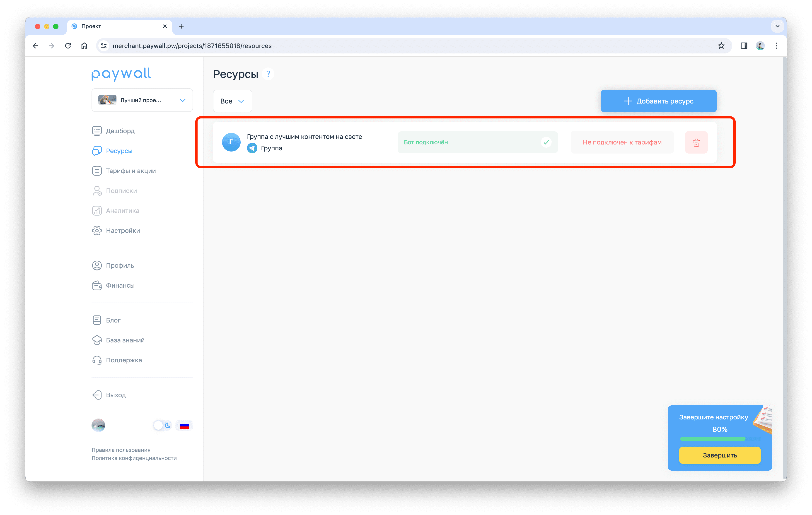812x515 pixels.
Task: Expand the Все filter dropdown
Action: click(232, 101)
